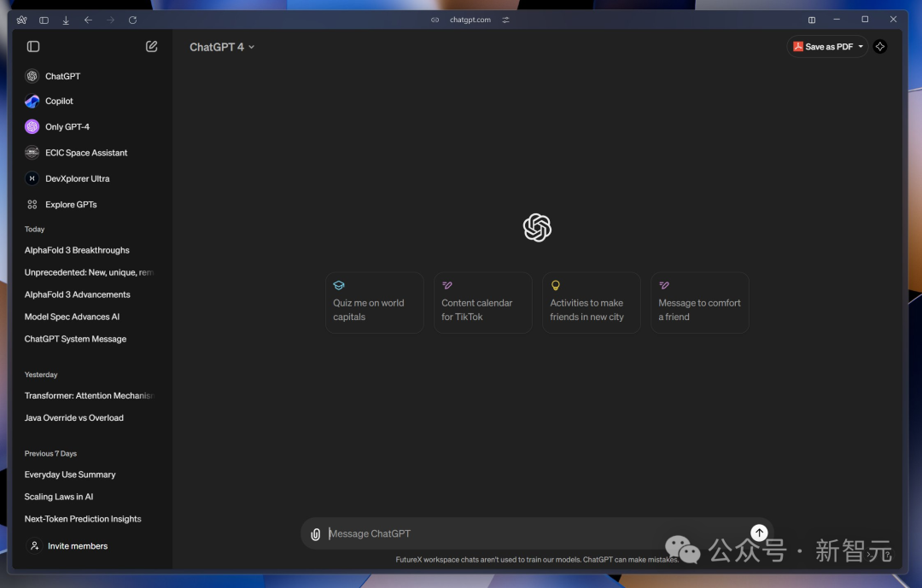The image size is (922, 588).
Task: Toggle the browser sidebar panel in title bar
Action: click(44, 20)
